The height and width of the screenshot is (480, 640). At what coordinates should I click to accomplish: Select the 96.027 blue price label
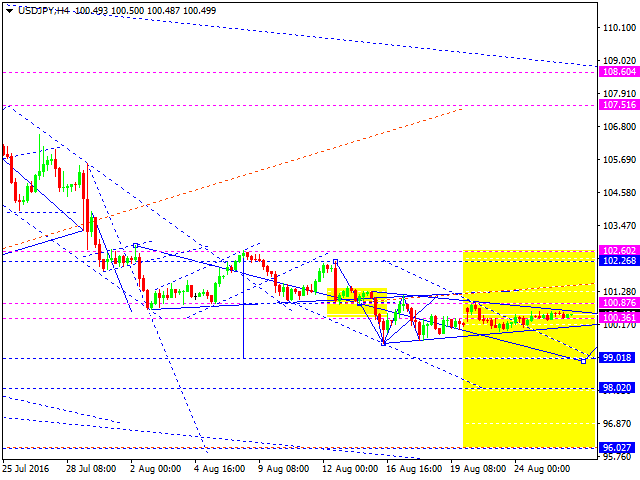(x=617, y=448)
